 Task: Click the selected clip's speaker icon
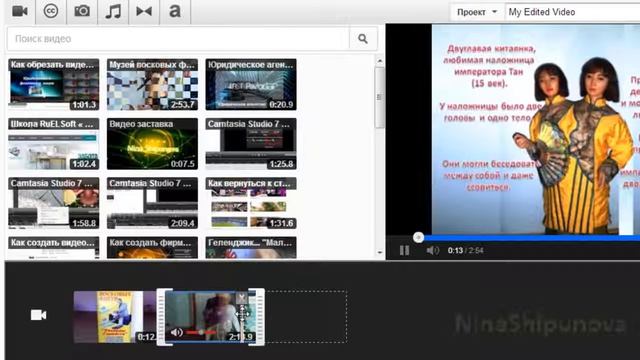pyautogui.click(x=176, y=333)
